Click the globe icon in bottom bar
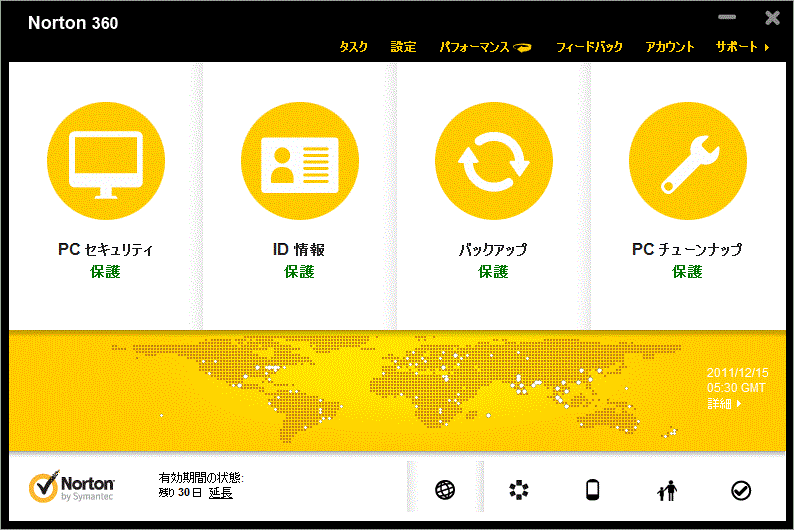The image size is (794, 530). [445, 490]
